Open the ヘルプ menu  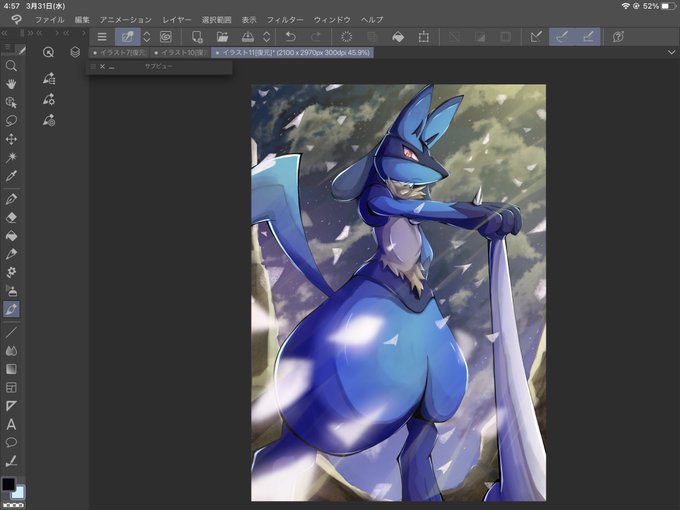click(x=372, y=20)
